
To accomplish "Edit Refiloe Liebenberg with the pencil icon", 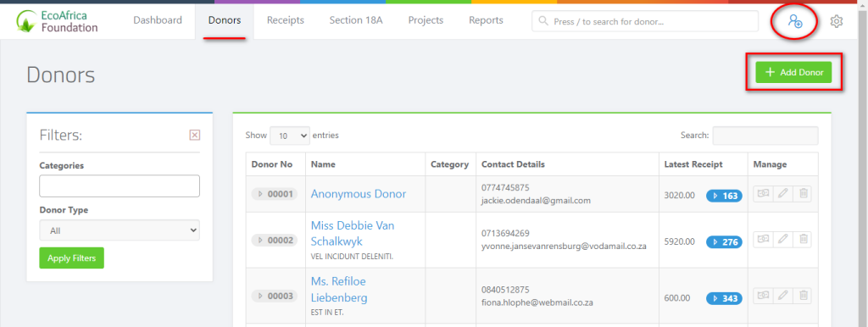I will pos(782,296).
